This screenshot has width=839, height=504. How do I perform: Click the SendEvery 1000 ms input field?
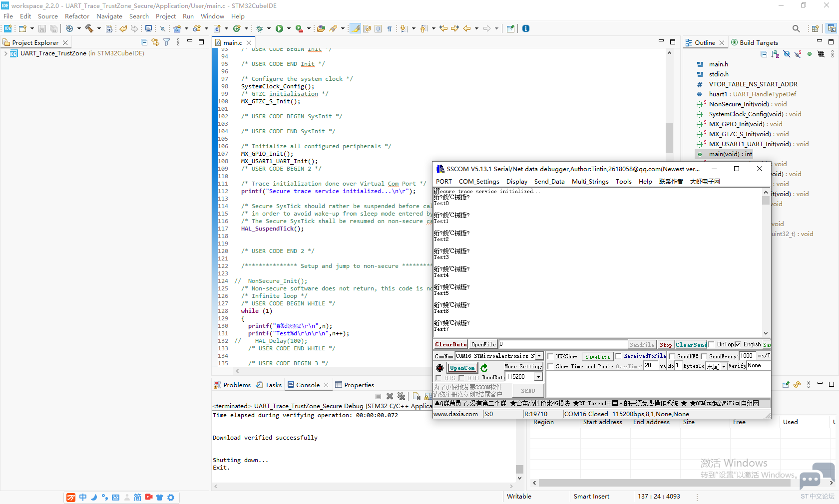(747, 356)
